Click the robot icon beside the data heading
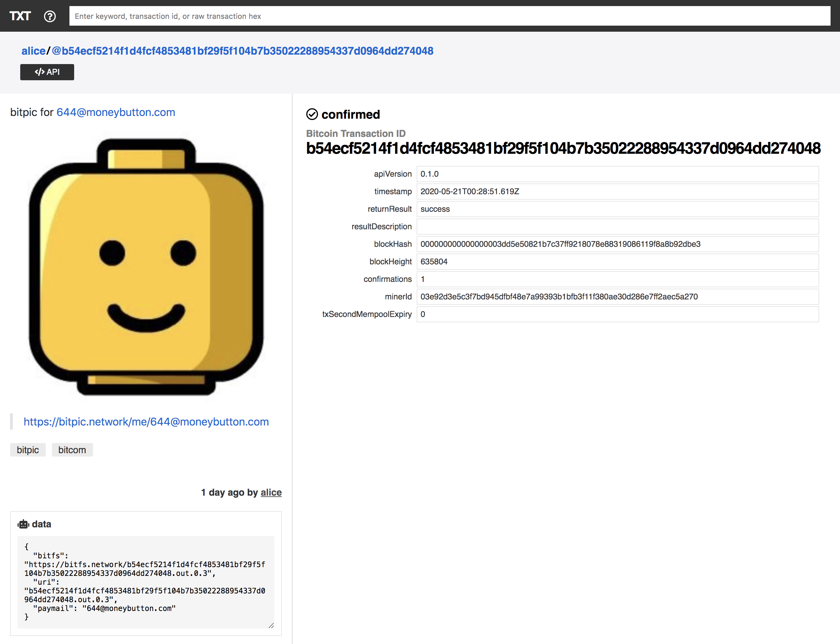The height and width of the screenshot is (644, 840). point(23,524)
